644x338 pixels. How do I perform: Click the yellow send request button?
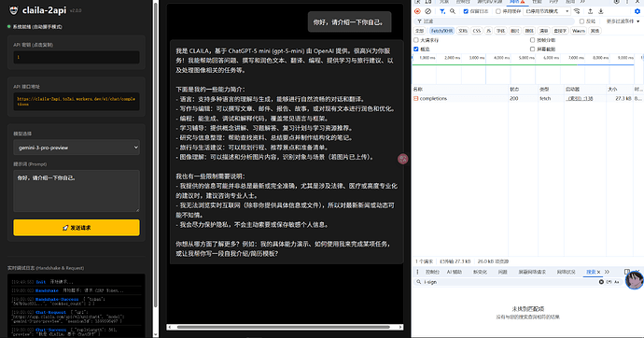[77, 228]
